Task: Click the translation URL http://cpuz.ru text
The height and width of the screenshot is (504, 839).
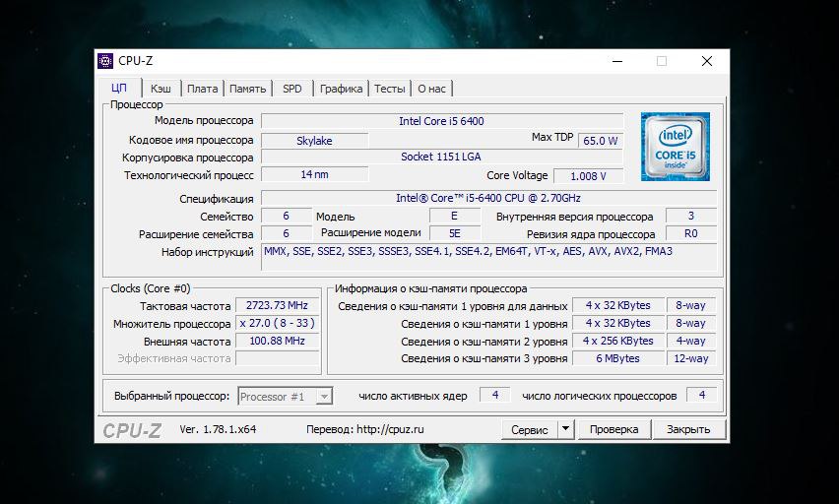Action: tap(390, 429)
